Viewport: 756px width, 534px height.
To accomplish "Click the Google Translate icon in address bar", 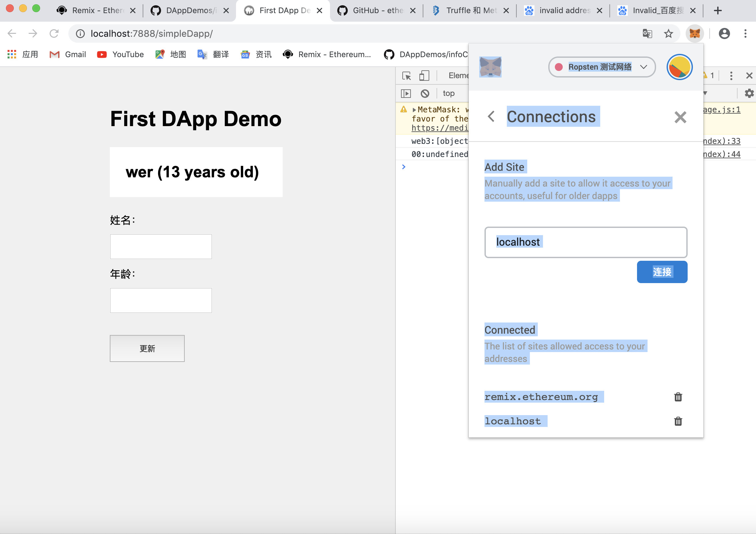I will 647,33.
